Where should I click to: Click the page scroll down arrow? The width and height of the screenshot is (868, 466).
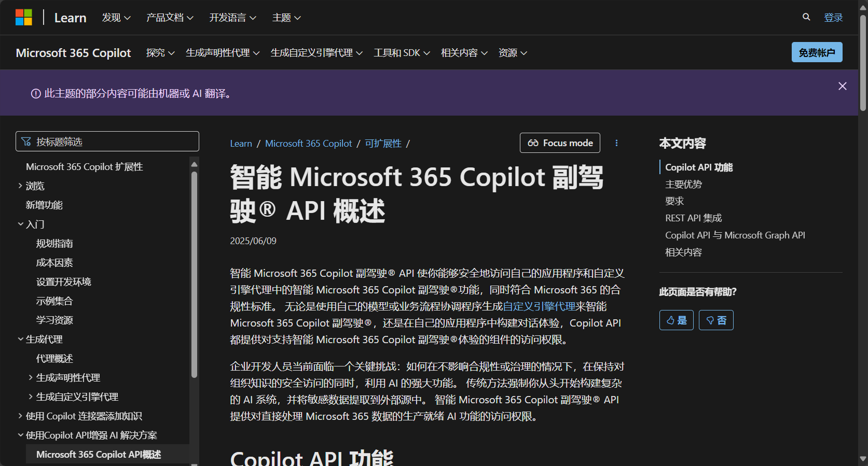click(863, 459)
